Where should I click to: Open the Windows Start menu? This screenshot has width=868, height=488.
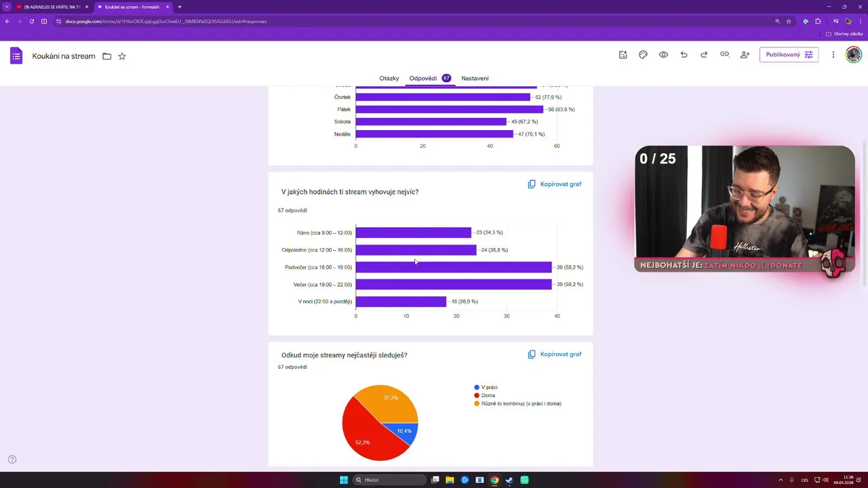[x=344, y=480]
